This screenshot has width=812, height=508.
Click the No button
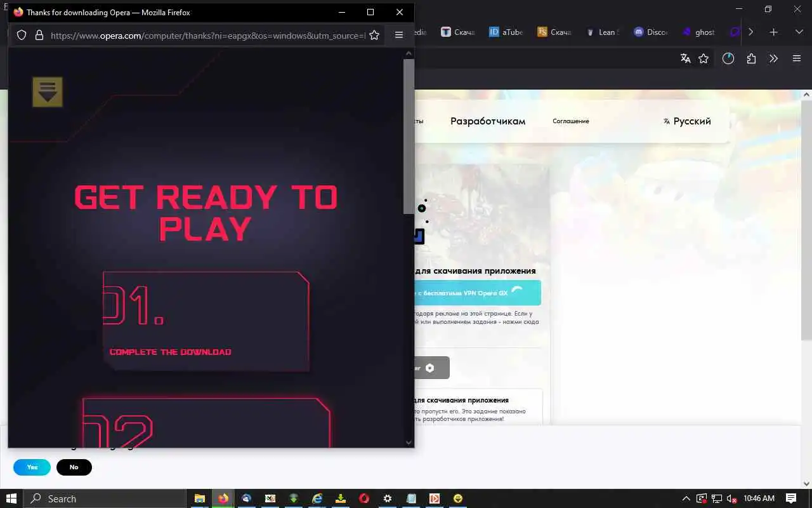tap(74, 467)
